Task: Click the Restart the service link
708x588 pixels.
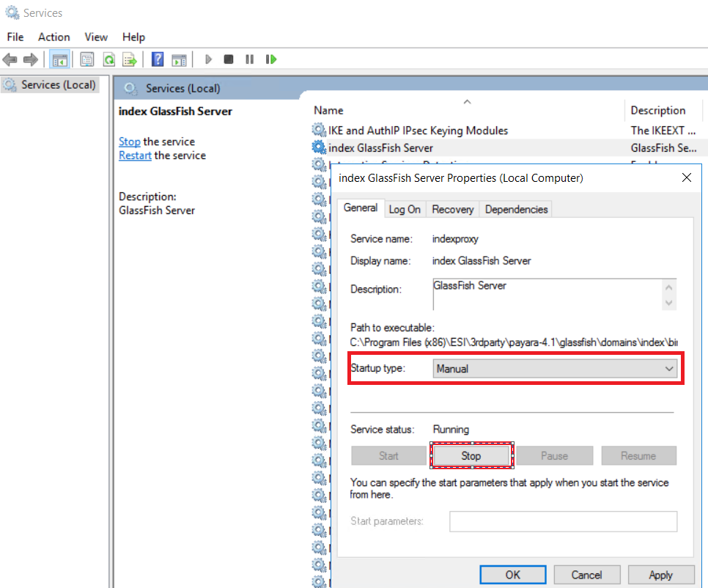Action: pos(135,155)
